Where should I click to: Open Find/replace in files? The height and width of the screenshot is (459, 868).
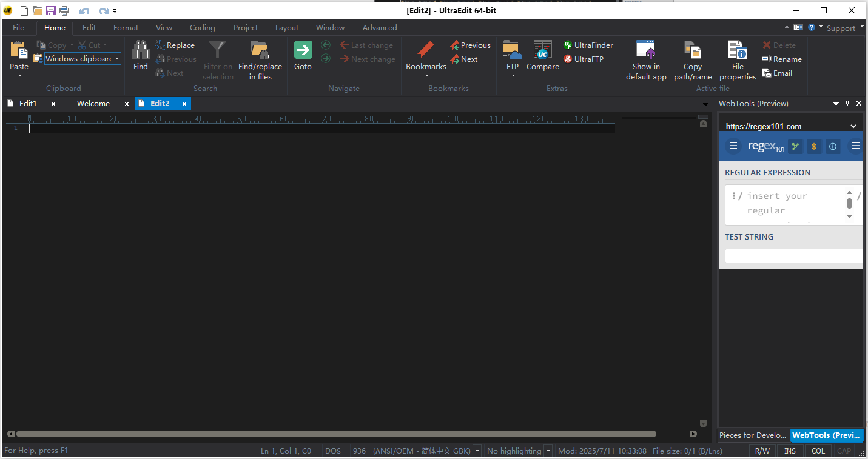click(x=260, y=51)
